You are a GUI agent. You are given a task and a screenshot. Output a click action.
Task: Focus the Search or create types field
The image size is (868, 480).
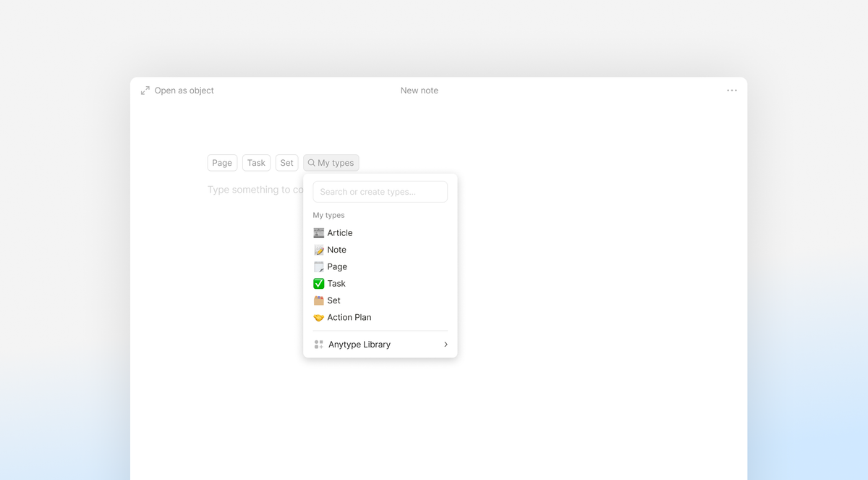[380, 192]
